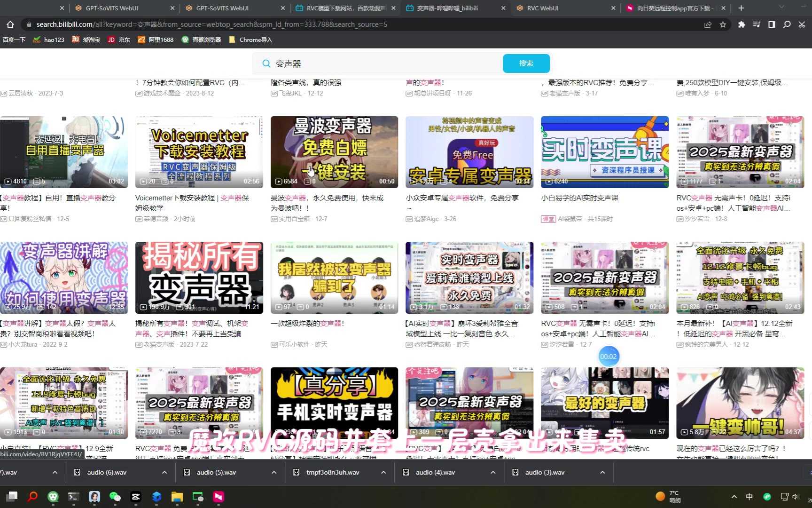
Task: Open the browser extensions puzzle icon
Action: coord(742,24)
